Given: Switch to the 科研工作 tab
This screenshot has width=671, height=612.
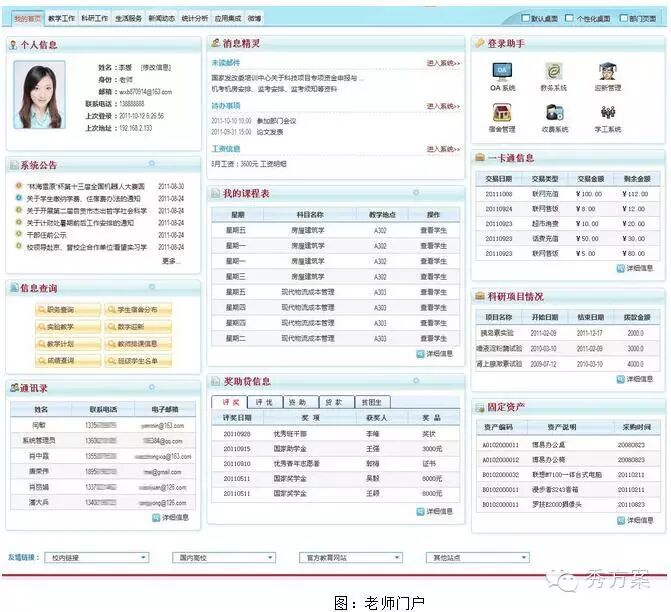Looking at the screenshot, I should (95, 18).
